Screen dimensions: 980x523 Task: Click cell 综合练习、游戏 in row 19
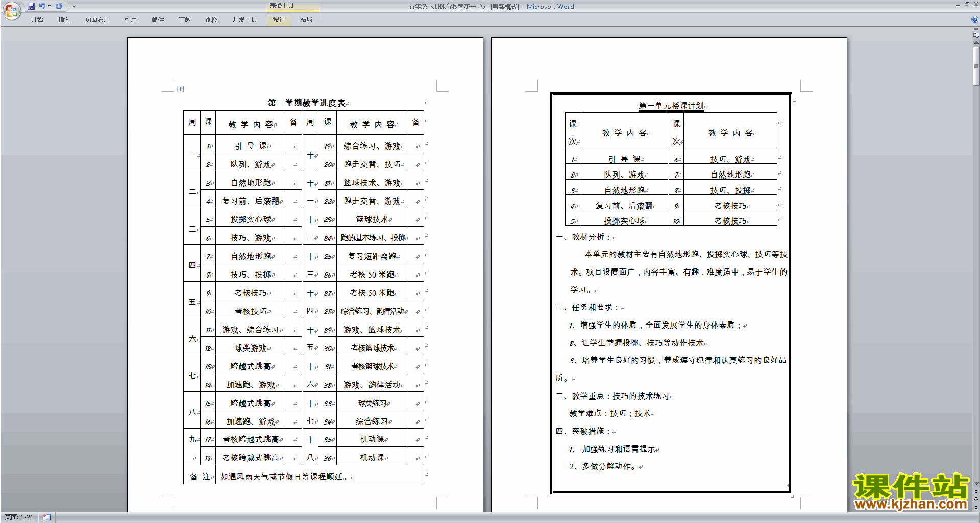coord(372,146)
